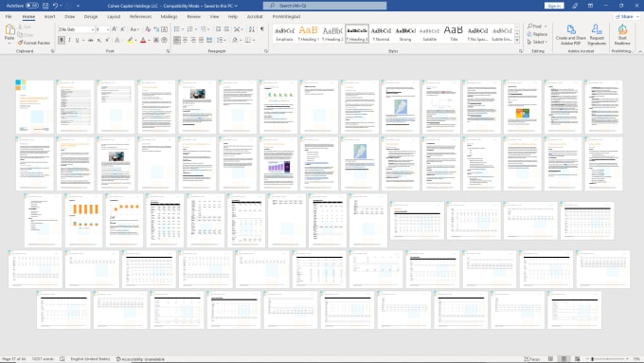Center align the text
Screen dimensions: 644x363
tap(186, 41)
